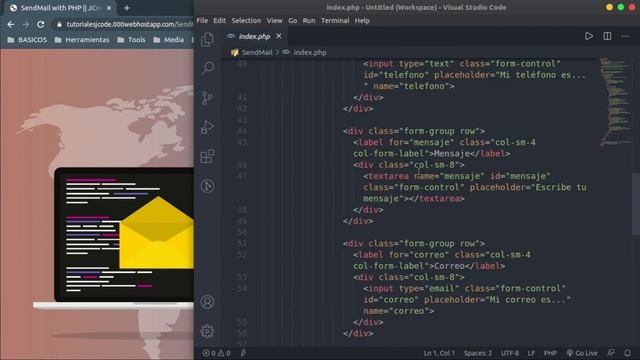Screen dimensions: 640x360
Task: Open the Search view in activity bar
Action: coord(207,68)
